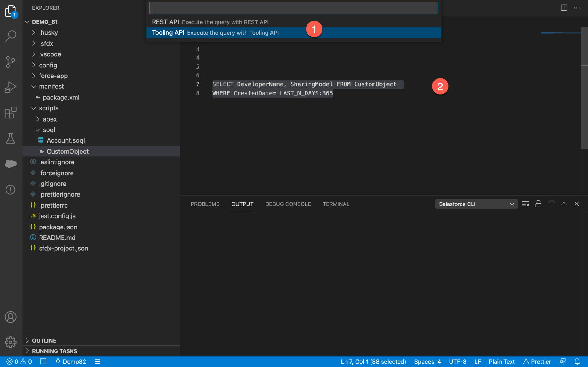Split the editor to the right

tap(564, 8)
